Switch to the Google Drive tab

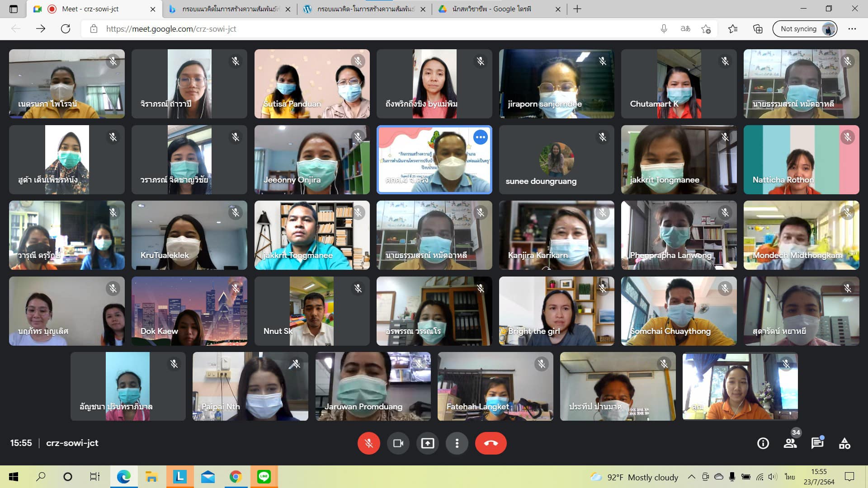[499, 9]
